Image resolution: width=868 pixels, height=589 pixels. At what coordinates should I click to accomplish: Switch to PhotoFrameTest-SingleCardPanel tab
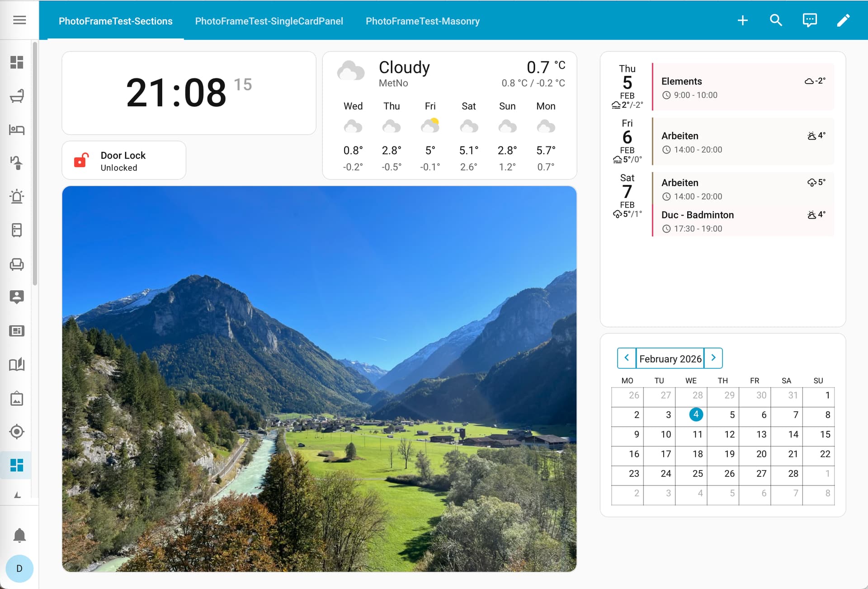coord(269,21)
